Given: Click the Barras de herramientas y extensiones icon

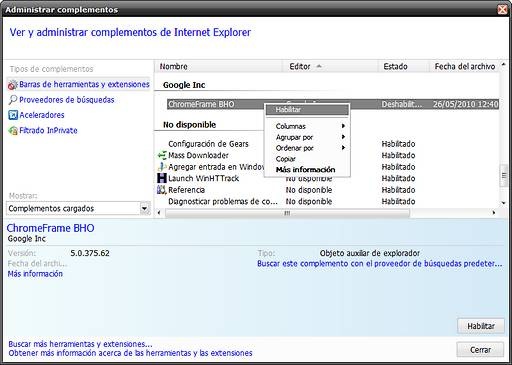Looking at the screenshot, I should 13,85.
